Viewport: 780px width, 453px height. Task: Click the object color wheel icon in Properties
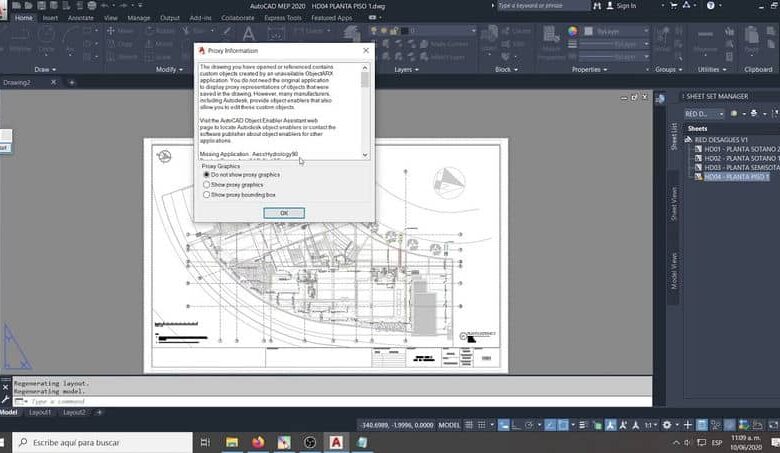pyautogui.click(x=573, y=31)
